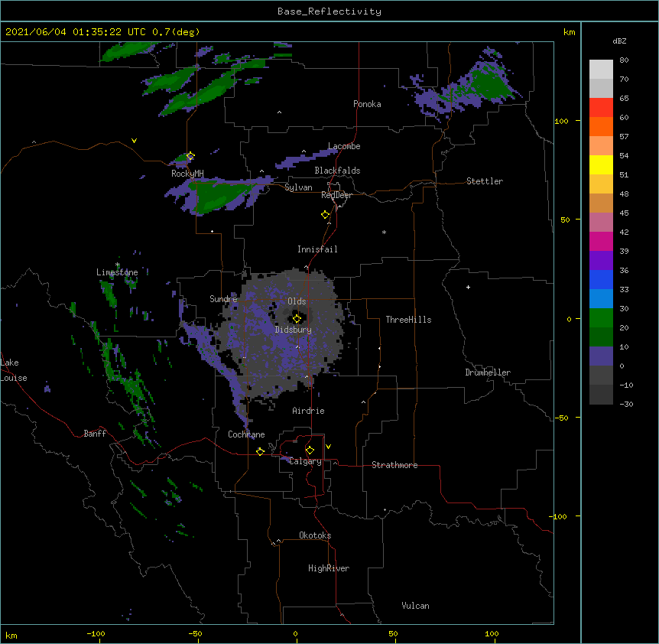
Task: Click the yellow diamond marker south of RedDeer
Action: (x=326, y=215)
